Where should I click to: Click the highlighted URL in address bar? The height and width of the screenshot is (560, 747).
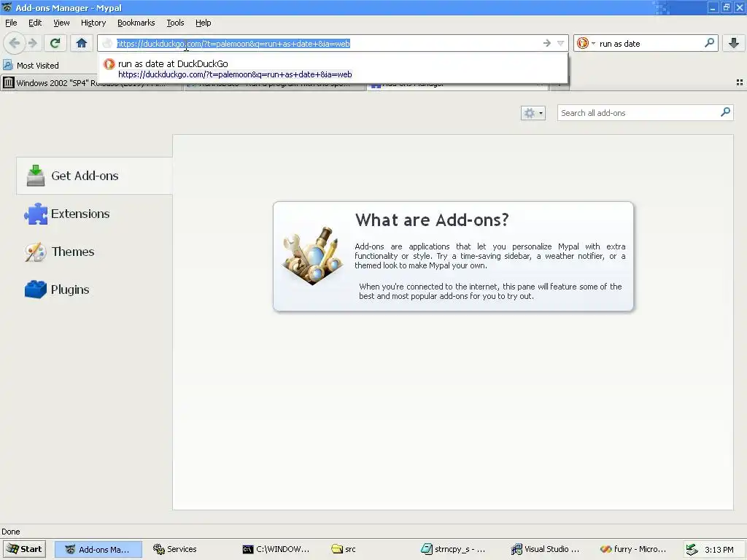[233, 43]
